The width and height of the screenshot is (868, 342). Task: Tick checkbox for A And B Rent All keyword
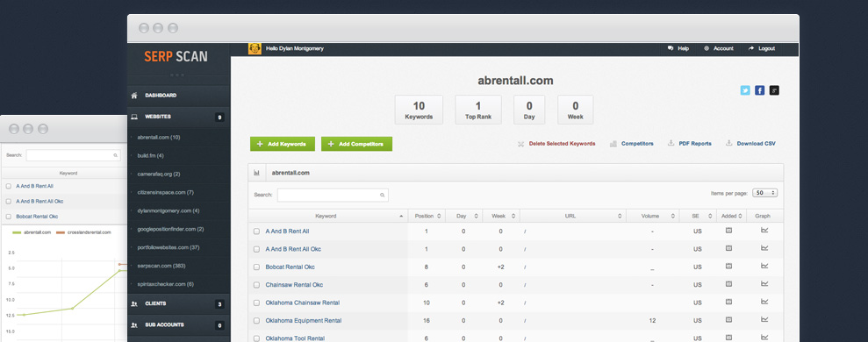(256, 232)
